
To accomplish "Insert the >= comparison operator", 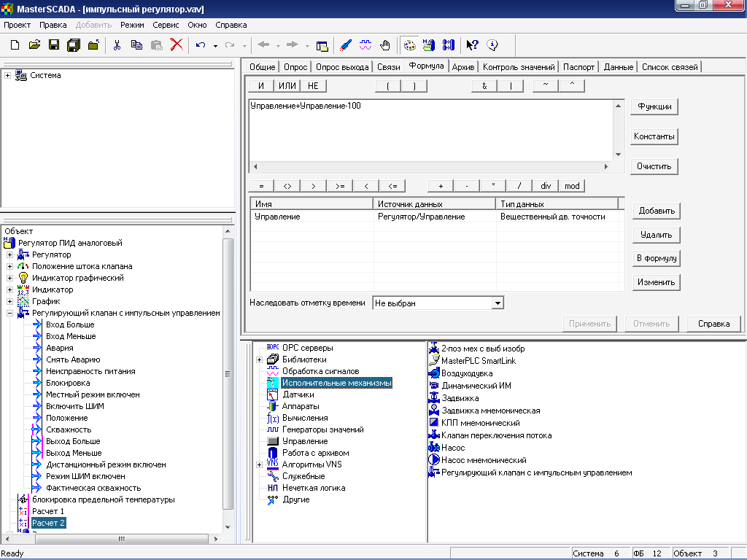I will tap(340, 186).
